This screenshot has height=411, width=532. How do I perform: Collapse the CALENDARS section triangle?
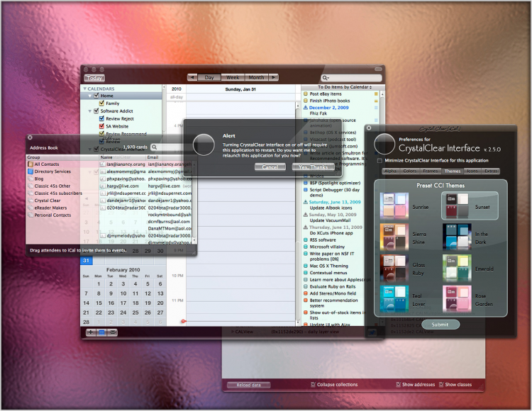[85, 89]
